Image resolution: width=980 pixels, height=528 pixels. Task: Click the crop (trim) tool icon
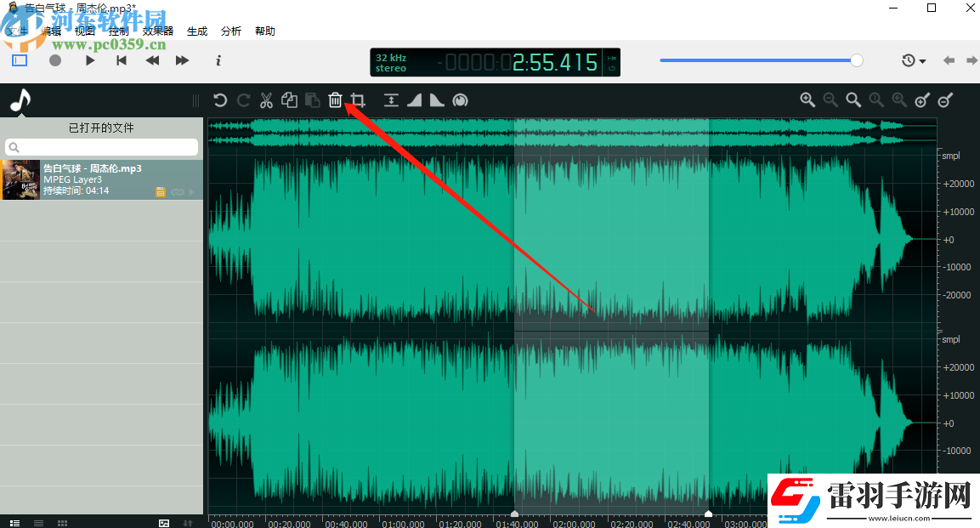(x=358, y=100)
